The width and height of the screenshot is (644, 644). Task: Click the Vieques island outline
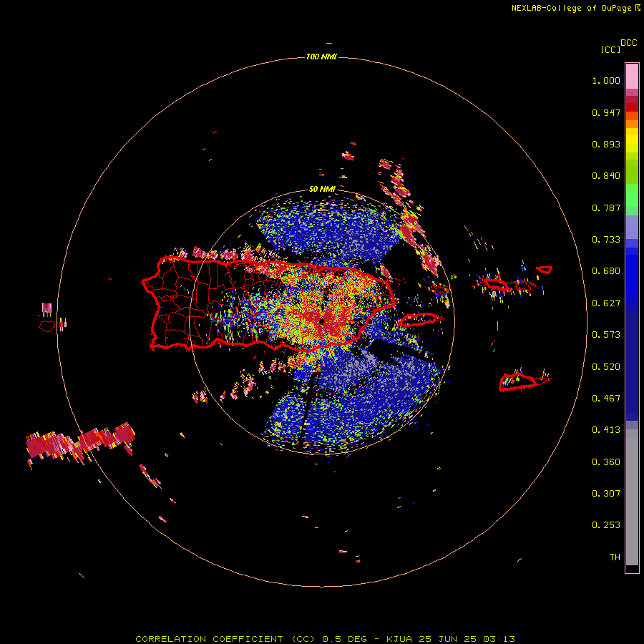tap(418, 320)
